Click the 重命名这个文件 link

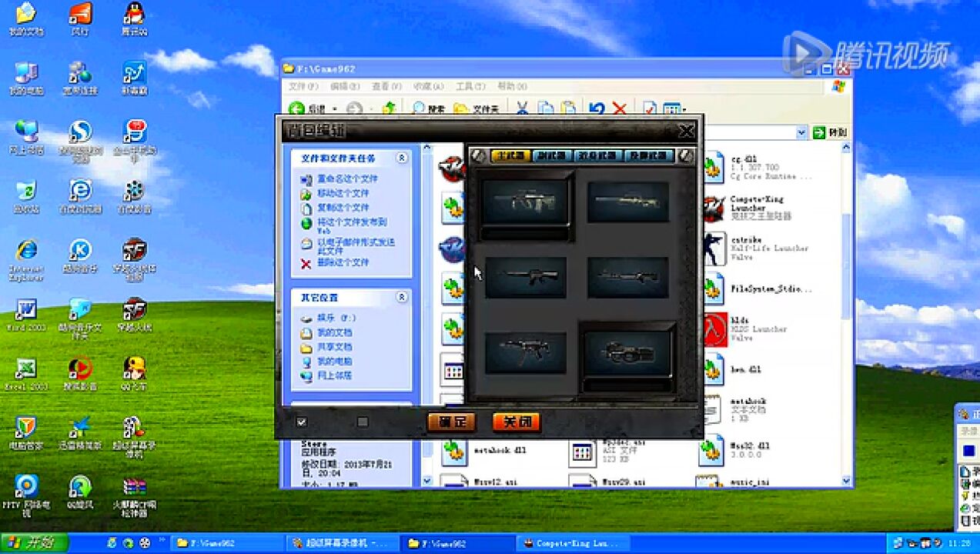[348, 179]
